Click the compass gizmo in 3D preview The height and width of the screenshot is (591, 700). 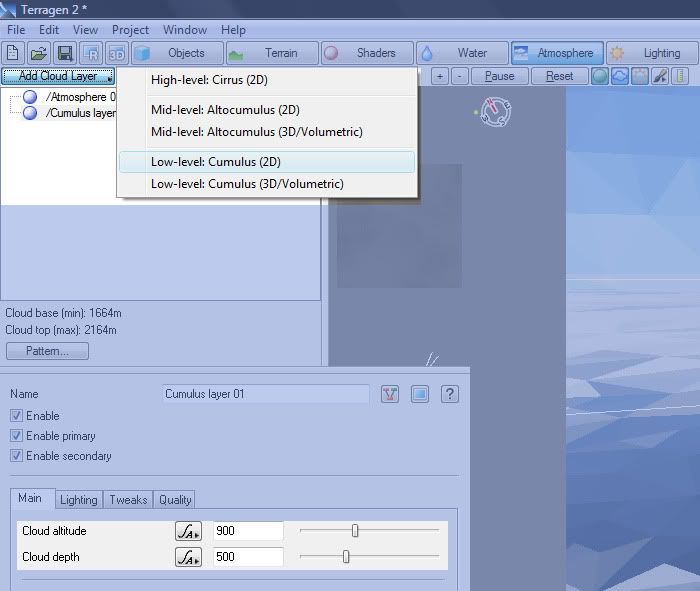(495, 111)
